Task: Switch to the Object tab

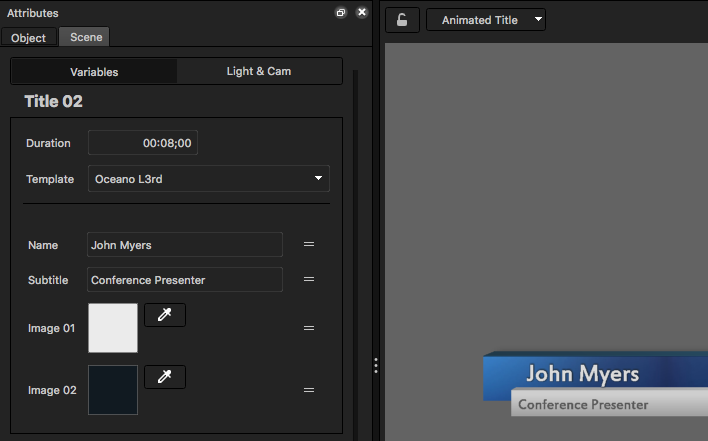Action: (x=29, y=37)
